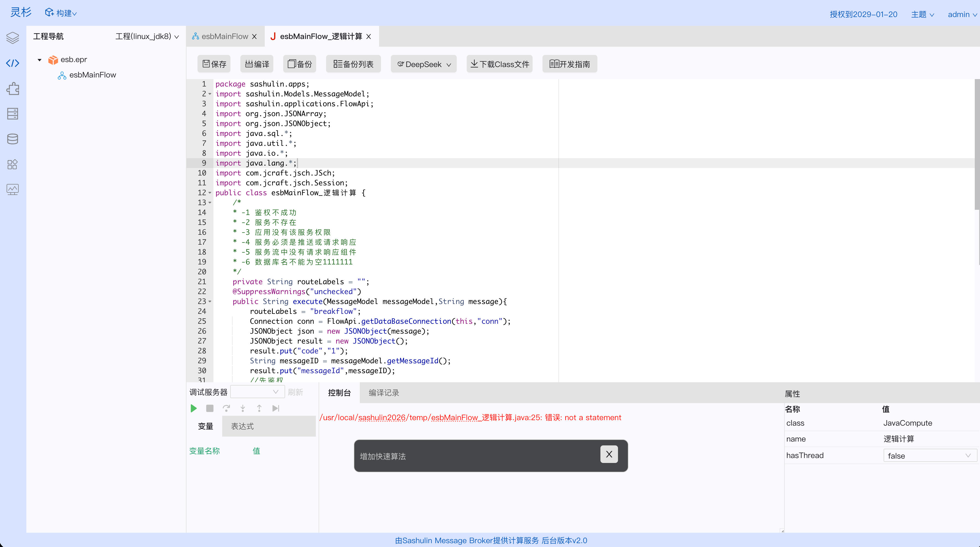
Task: Open the DeepSeek dropdown
Action: [x=424, y=64]
